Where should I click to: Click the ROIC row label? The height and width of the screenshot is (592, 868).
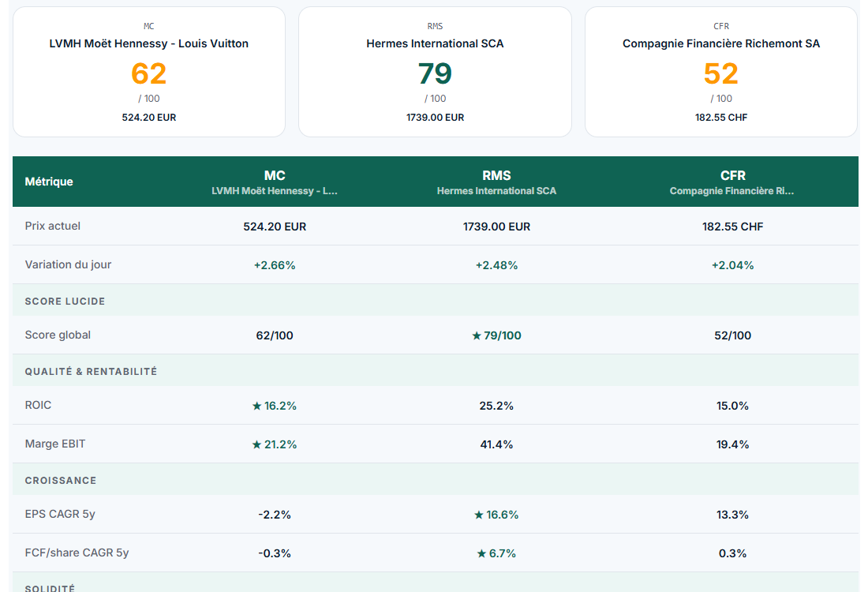[38, 406]
